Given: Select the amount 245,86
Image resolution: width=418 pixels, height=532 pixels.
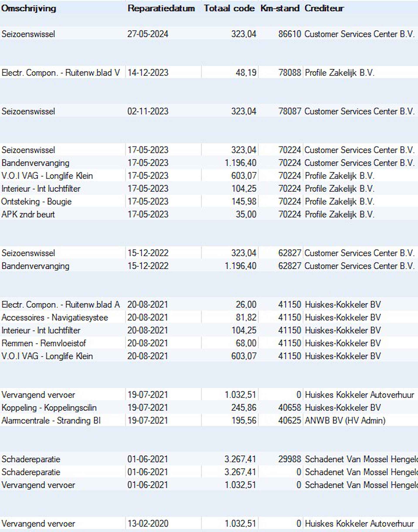Looking at the screenshot, I should click(244, 408).
